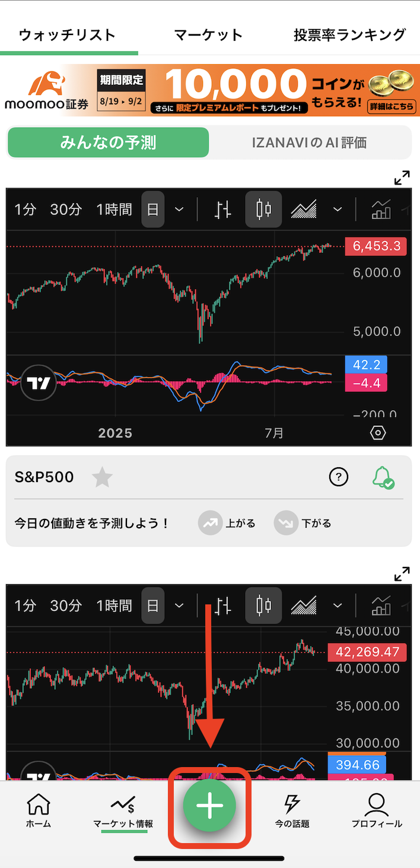This screenshot has width=420, height=868.
Task: Select candlestick style on S&P500 chart
Action: coord(264,210)
